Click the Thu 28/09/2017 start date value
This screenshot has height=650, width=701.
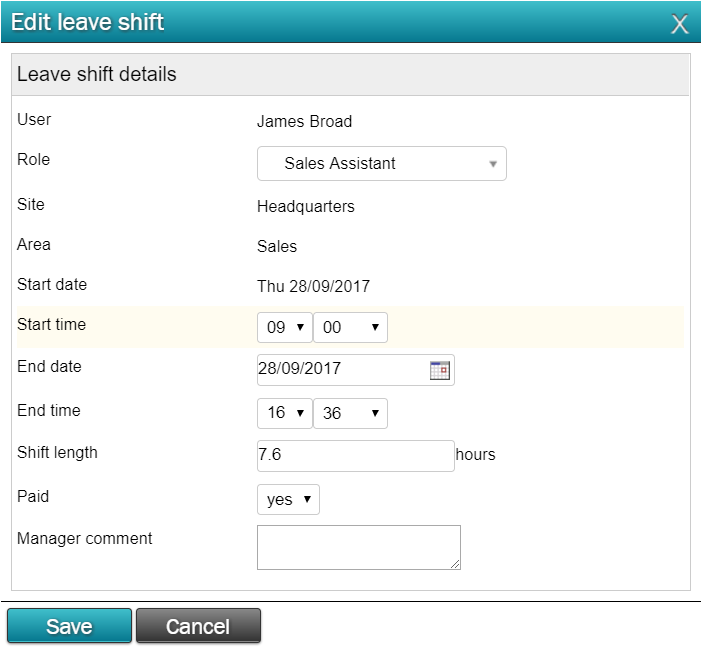click(313, 286)
